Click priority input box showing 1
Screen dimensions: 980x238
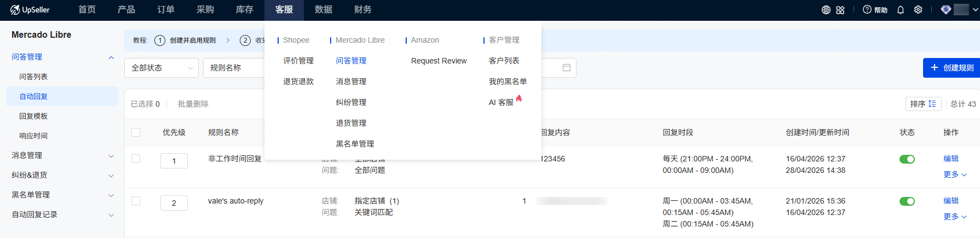pyautogui.click(x=174, y=161)
